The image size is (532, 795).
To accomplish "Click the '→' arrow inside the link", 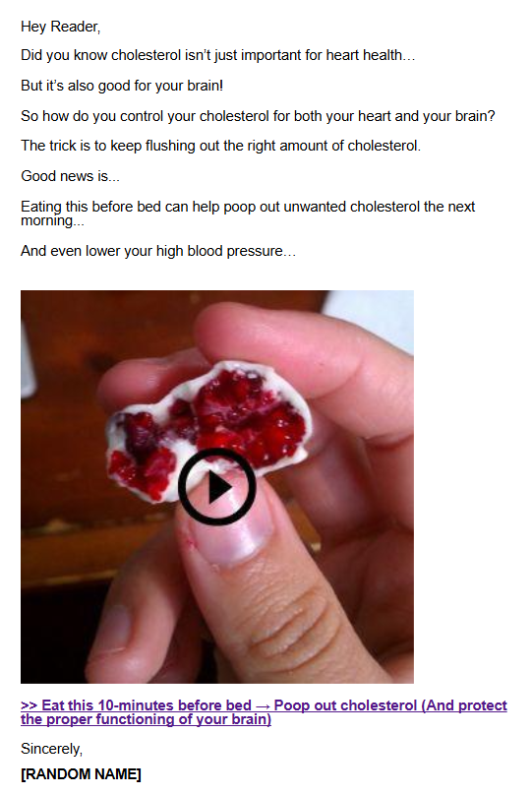I will [x=263, y=705].
